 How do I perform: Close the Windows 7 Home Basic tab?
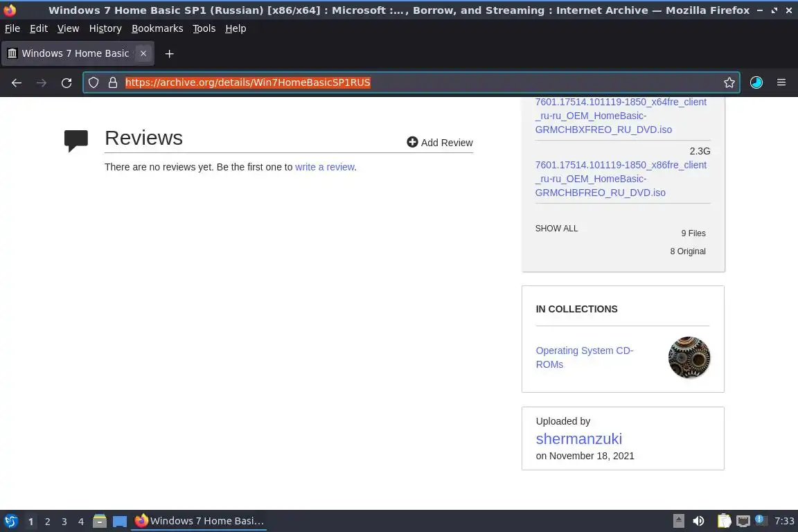click(x=143, y=53)
